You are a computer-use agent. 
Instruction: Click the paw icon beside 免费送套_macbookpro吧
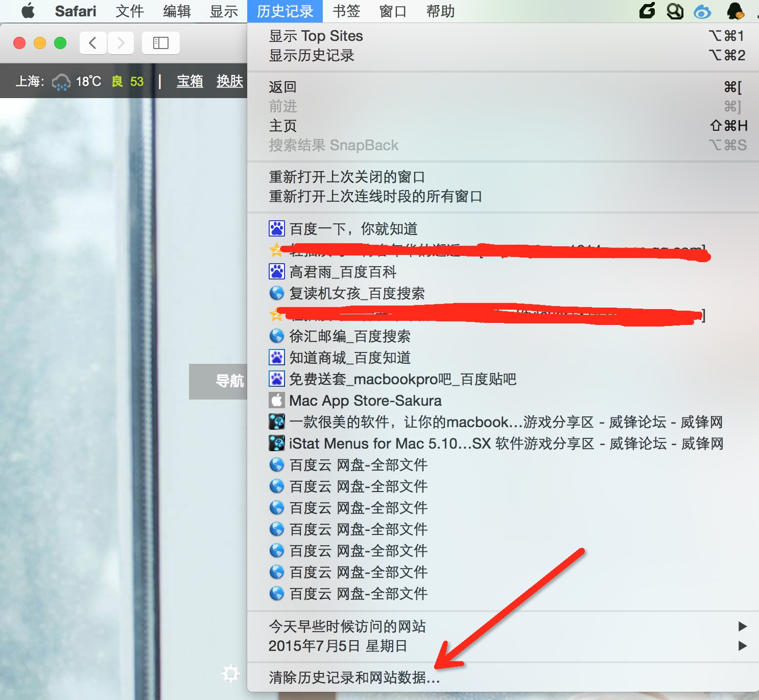point(277,379)
